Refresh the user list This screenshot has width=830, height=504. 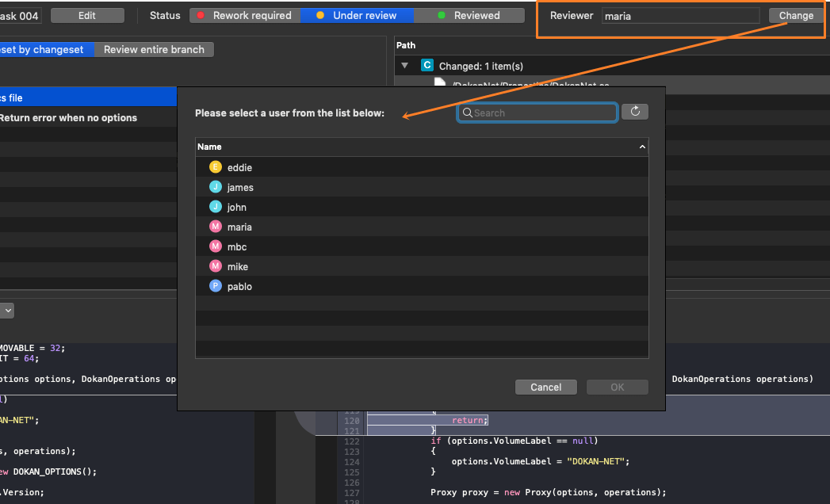pyautogui.click(x=635, y=112)
